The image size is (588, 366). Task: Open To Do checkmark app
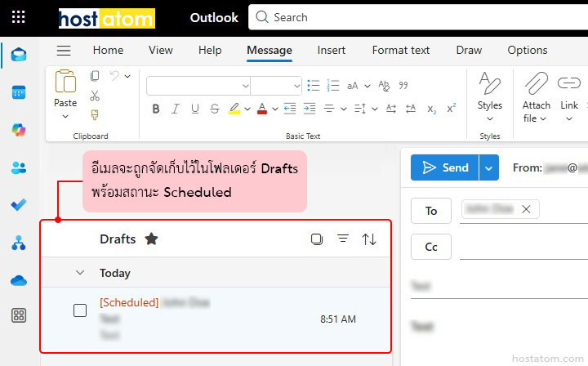pos(19,205)
